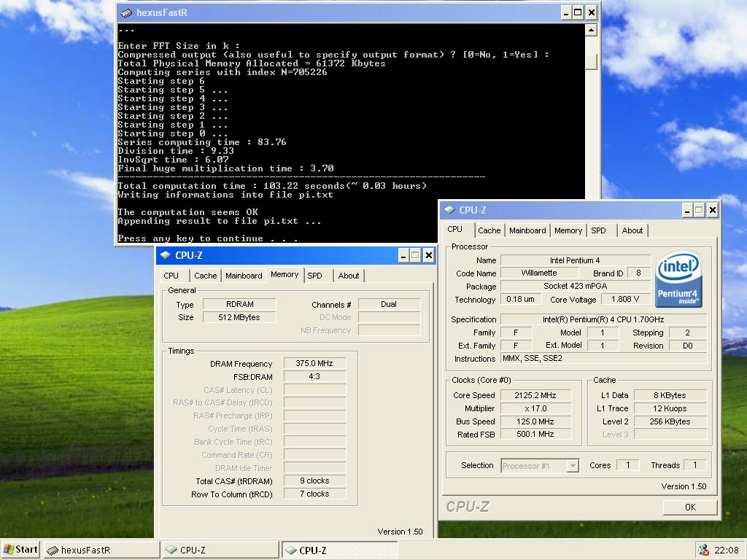The image size is (747, 560).
Task: Click memory Type field RDRAM
Action: [x=239, y=304]
